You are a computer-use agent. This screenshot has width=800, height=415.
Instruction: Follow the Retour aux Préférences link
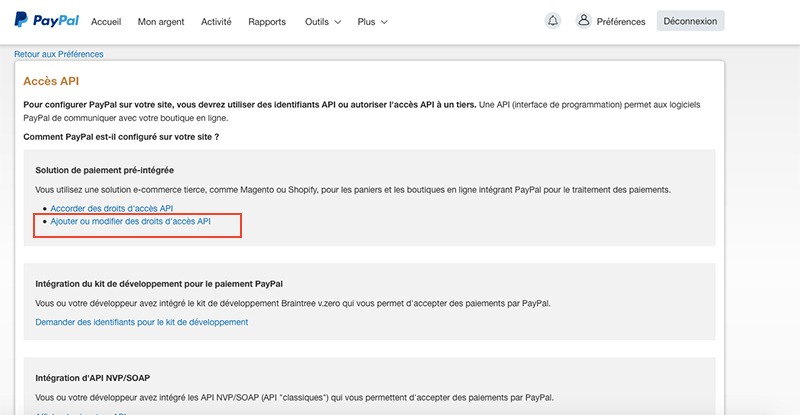pyautogui.click(x=59, y=54)
